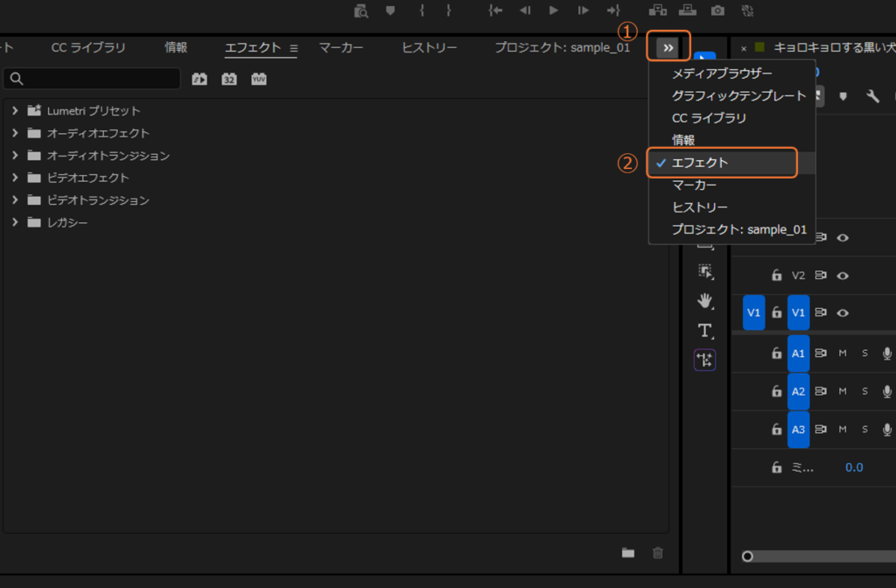Select ヒストリー in the overflow menu
Viewport: 896px width, 588px height.
tap(699, 207)
